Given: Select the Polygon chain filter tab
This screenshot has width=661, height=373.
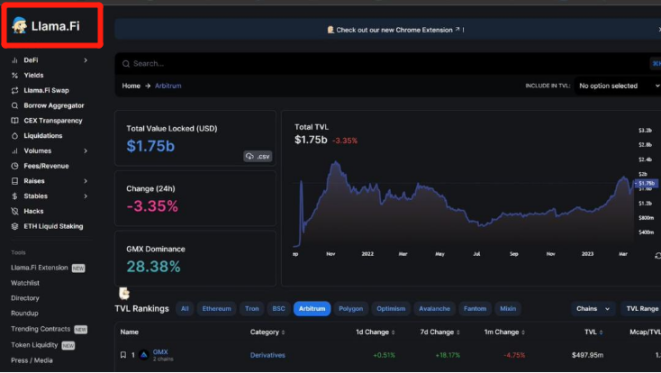Looking at the screenshot, I should [351, 309].
